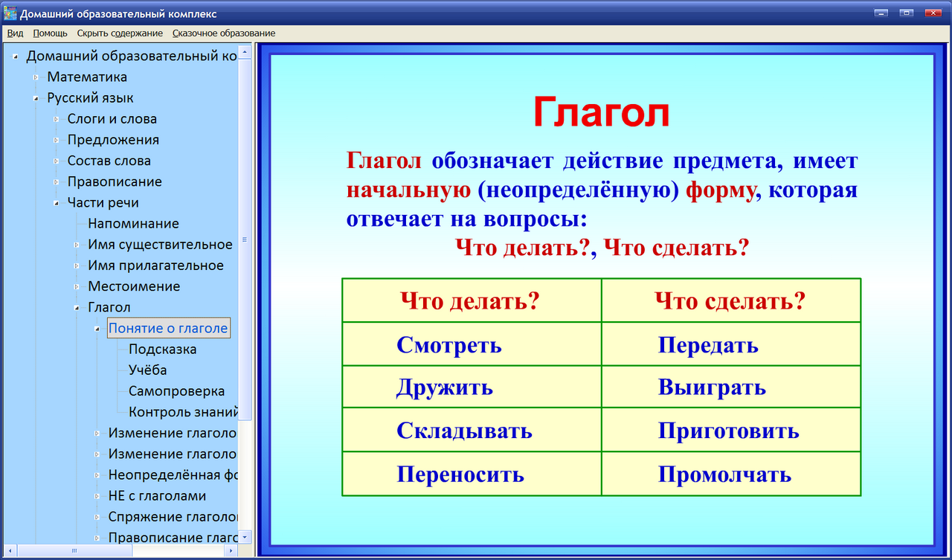Click the horizontal scrollbar below the tree
This screenshot has width=952, height=560.
[x=74, y=551]
